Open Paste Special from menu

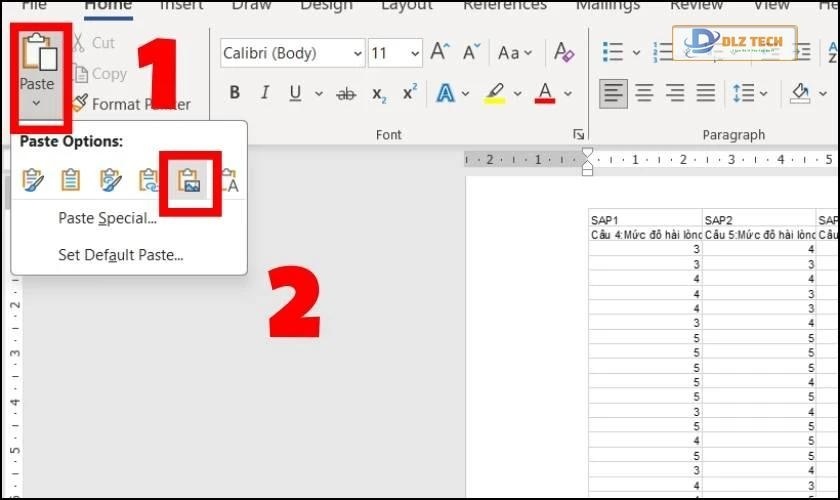point(107,218)
